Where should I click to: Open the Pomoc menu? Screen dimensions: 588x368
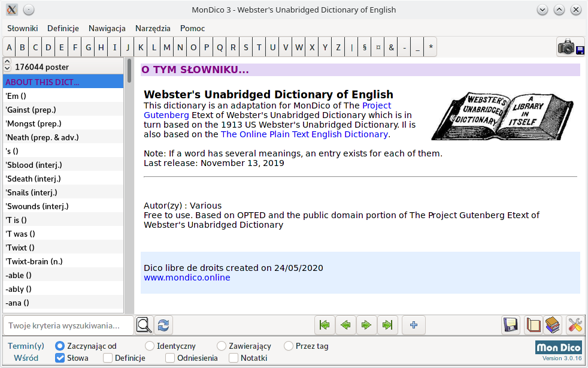[192, 28]
